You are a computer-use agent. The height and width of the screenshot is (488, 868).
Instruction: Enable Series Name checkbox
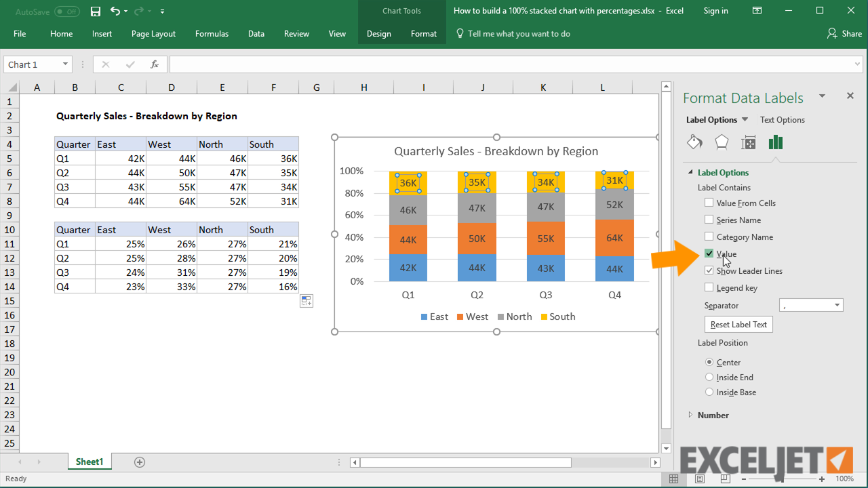[709, 220]
